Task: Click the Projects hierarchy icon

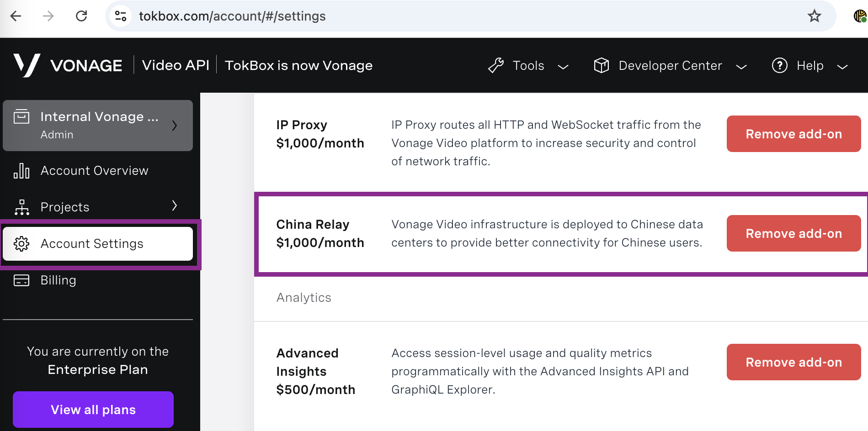Action: (x=21, y=207)
